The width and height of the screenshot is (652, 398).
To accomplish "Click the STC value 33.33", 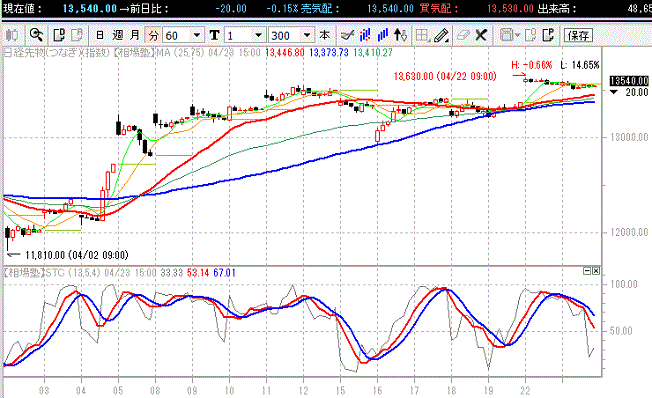I will coord(172,273).
